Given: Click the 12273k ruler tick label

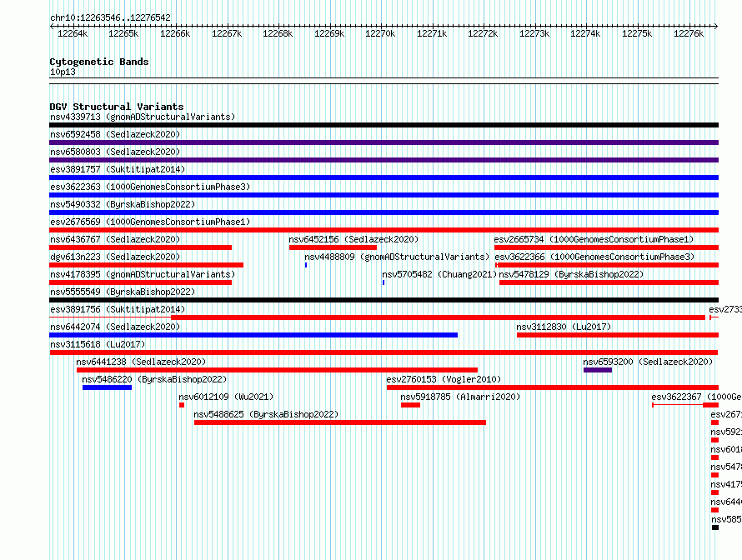Looking at the screenshot, I should point(534,33).
